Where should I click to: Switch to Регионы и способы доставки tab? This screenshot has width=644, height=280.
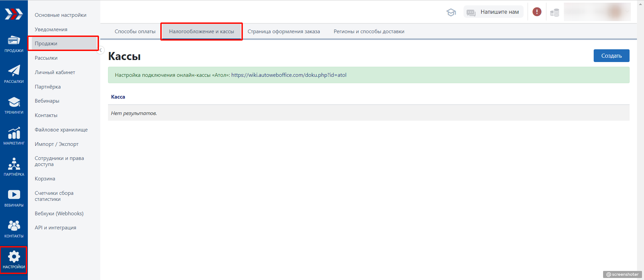369,32
